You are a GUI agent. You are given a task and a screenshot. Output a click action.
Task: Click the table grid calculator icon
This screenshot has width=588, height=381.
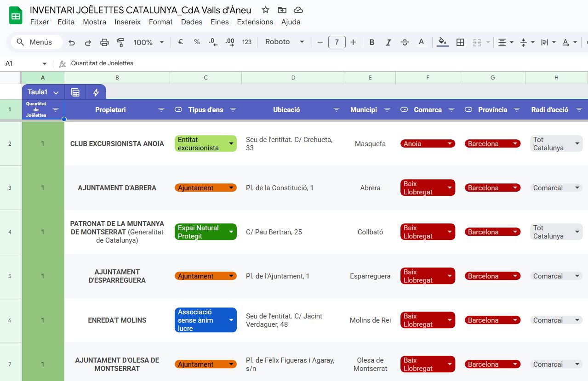point(75,92)
